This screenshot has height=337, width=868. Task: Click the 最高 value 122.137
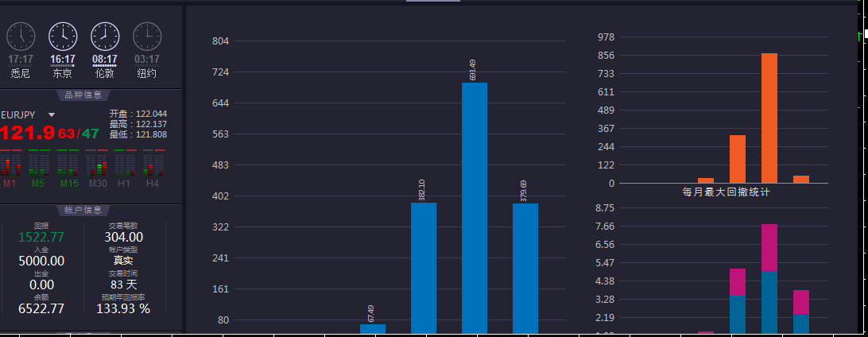pos(152,125)
